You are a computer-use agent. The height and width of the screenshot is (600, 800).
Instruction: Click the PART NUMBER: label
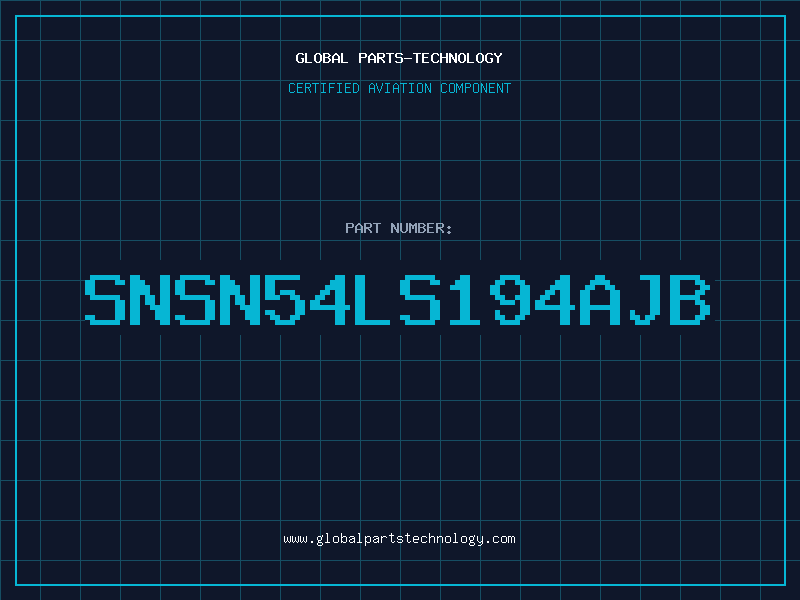399,228
